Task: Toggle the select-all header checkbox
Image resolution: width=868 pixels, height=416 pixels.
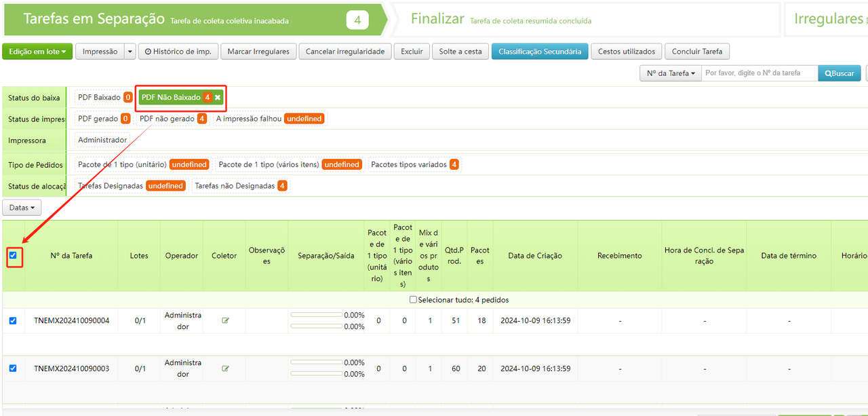Action: coord(14,256)
